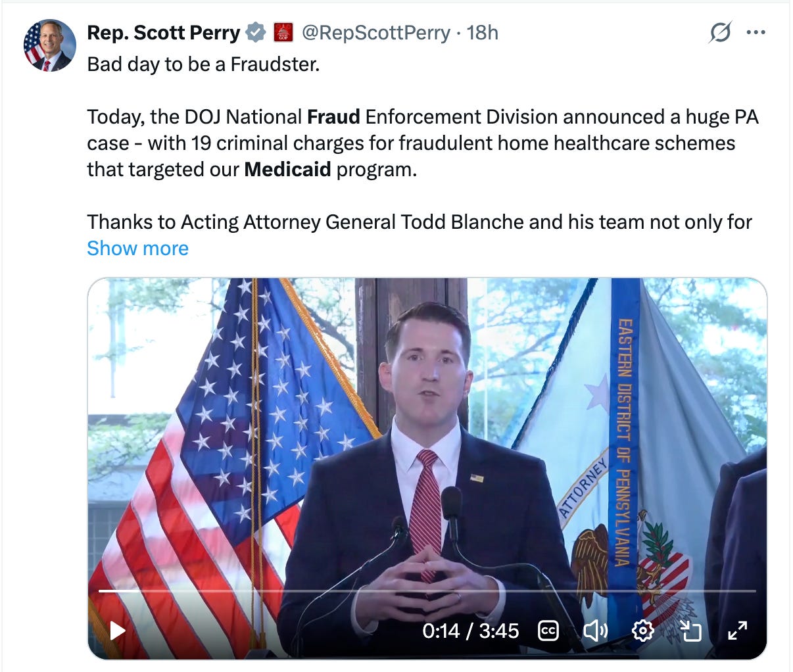This screenshot has height=672, width=793.
Task: Click the Rep. Scott Perry display name
Action: point(164,32)
